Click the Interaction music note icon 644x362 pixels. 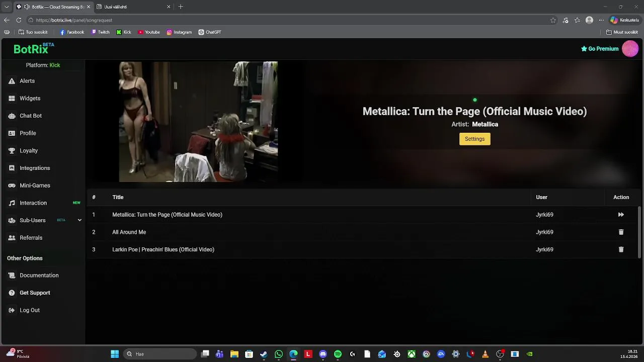(x=12, y=203)
